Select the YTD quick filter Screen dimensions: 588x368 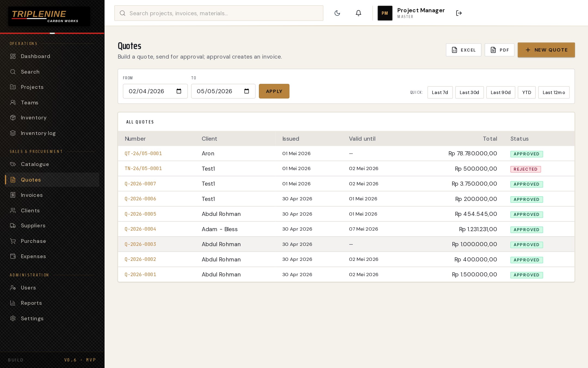coord(527,92)
